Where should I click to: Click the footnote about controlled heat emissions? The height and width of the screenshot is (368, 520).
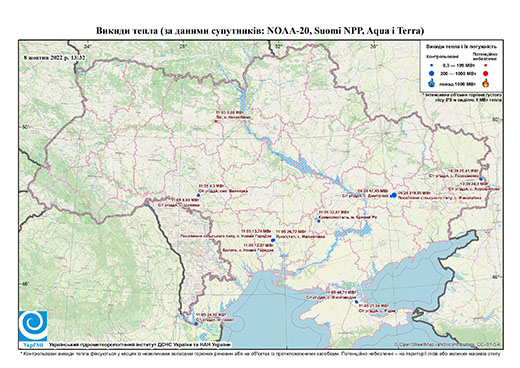pyautogui.click(x=260, y=353)
